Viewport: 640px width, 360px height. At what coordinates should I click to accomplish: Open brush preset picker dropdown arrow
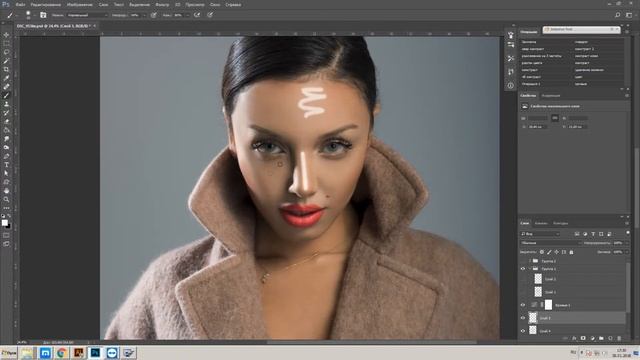(34, 16)
